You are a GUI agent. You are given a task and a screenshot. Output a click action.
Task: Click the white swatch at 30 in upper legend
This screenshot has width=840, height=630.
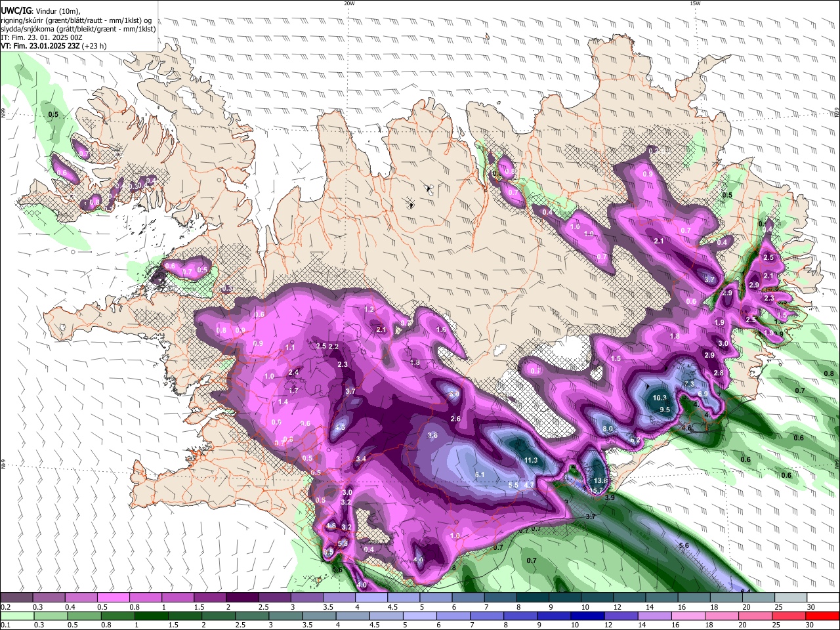click(x=822, y=598)
